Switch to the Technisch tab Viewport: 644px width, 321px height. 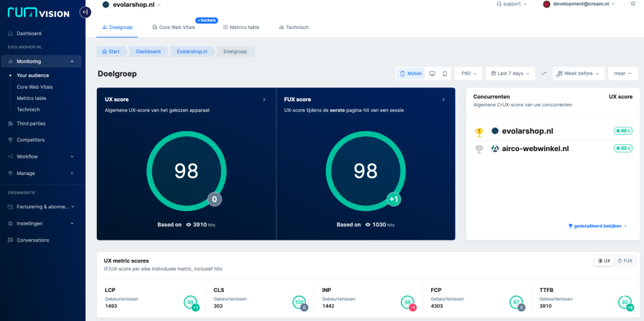click(x=294, y=28)
